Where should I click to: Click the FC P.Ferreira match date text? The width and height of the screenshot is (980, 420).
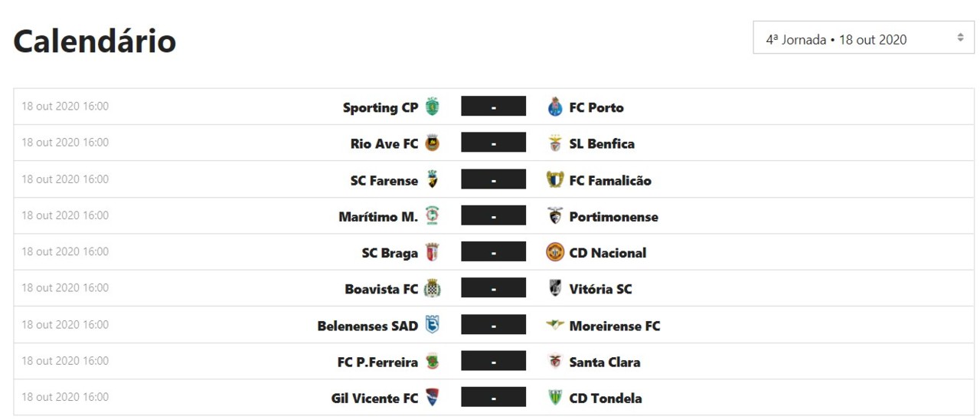pyautogui.click(x=65, y=361)
